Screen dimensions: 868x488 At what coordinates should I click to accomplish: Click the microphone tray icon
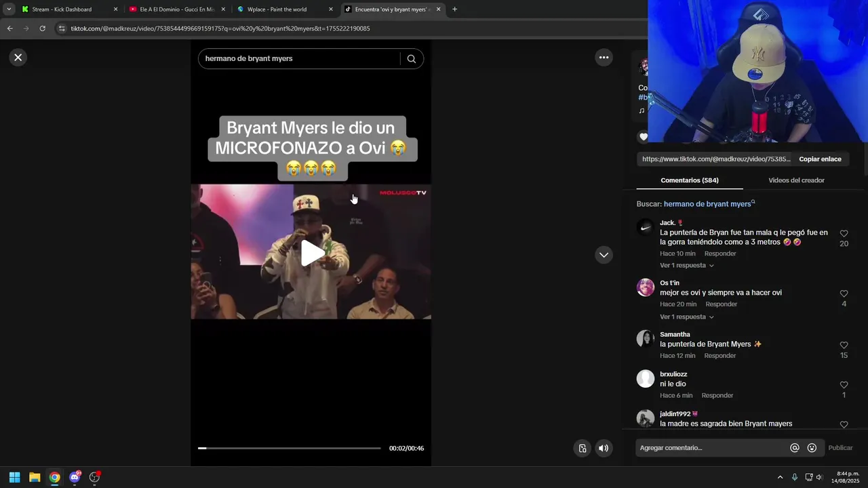coord(794,477)
